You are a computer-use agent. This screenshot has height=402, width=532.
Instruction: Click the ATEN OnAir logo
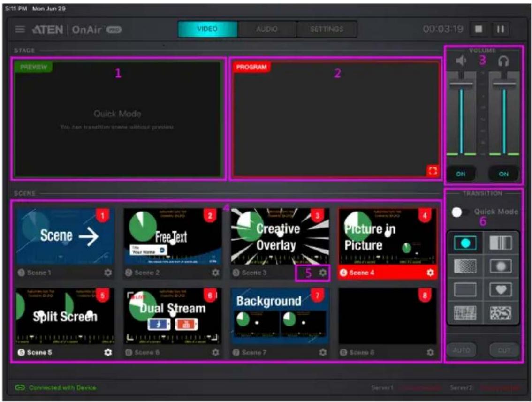click(76, 30)
